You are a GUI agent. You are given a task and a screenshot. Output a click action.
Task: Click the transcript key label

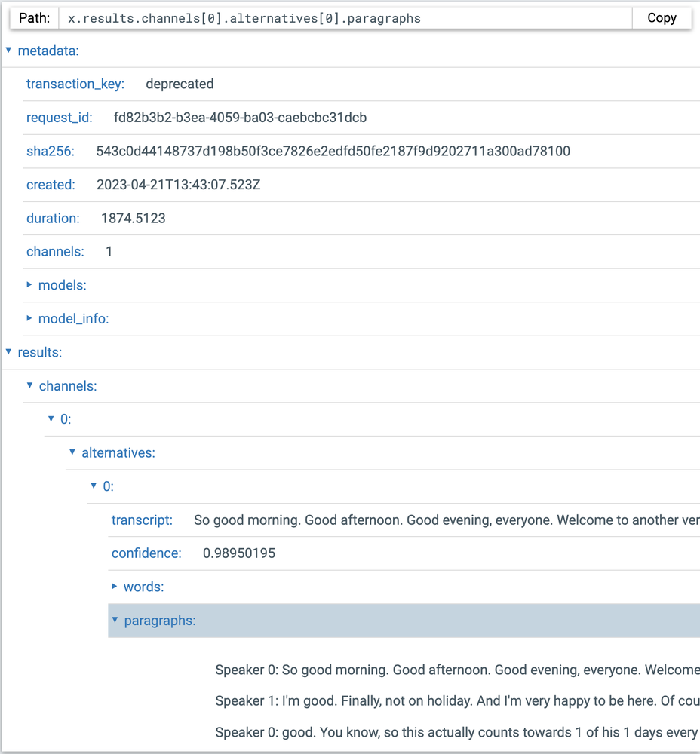point(142,520)
